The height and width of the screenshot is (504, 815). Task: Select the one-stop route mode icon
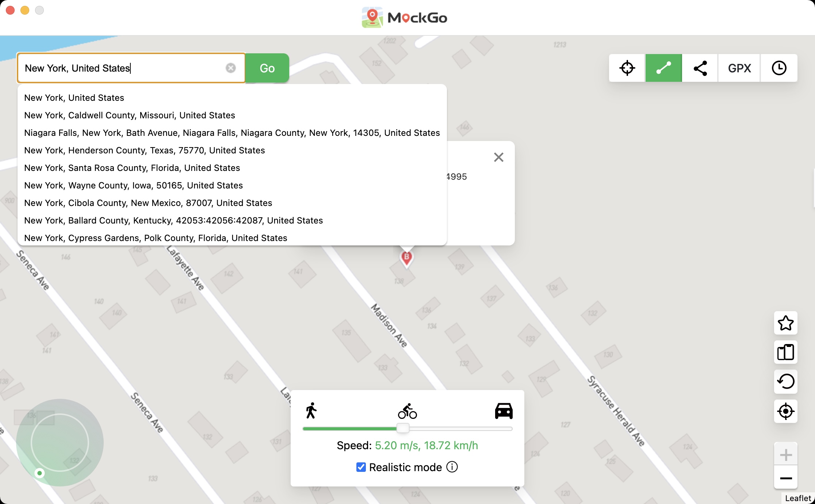pos(663,68)
